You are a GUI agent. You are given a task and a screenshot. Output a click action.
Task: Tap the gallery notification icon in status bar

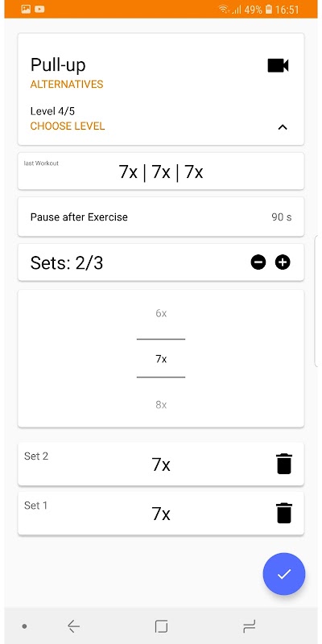pyautogui.click(x=26, y=9)
